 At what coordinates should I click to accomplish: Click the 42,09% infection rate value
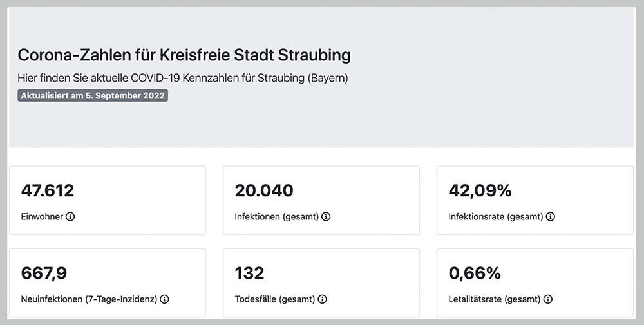click(x=480, y=190)
